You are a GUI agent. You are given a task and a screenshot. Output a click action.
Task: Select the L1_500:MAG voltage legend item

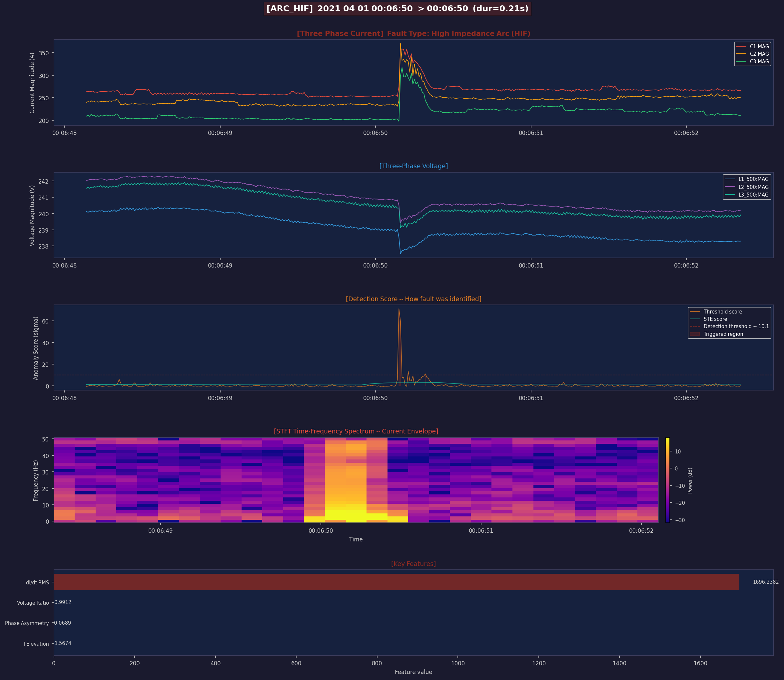pyautogui.click(x=753, y=179)
